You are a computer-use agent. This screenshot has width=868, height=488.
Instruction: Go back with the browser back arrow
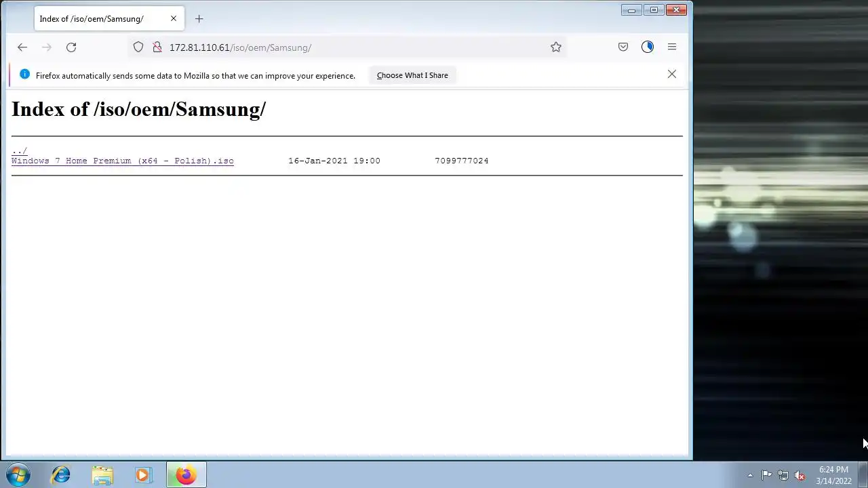pos(22,47)
